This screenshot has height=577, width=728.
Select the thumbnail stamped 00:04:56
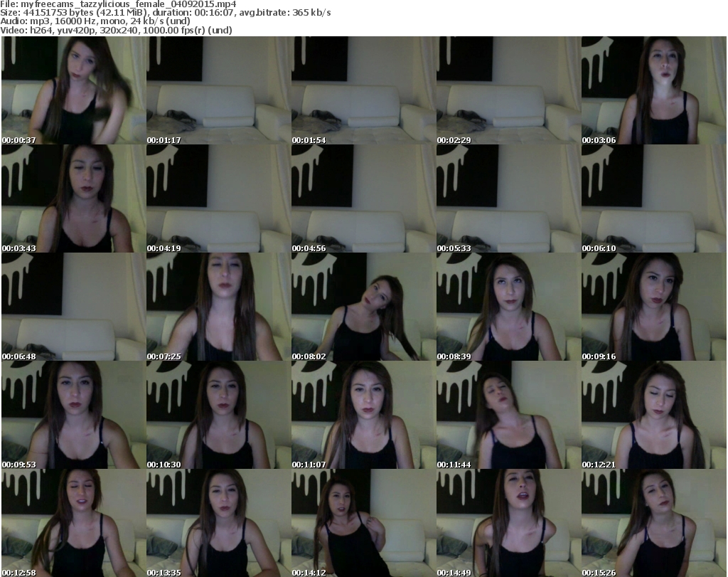coord(363,198)
